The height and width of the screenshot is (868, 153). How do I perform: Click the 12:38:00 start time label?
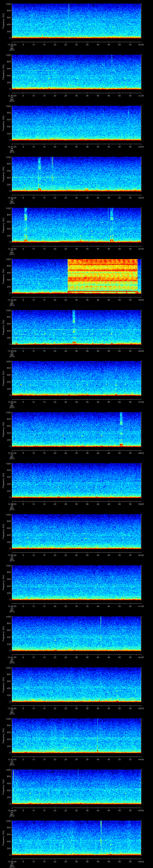tap(12, 504)
